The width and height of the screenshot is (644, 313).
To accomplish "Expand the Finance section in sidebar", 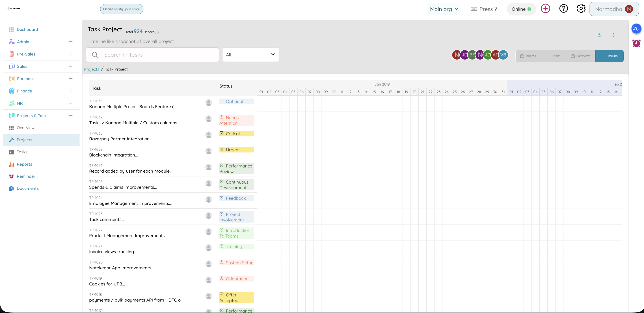I will click(71, 91).
